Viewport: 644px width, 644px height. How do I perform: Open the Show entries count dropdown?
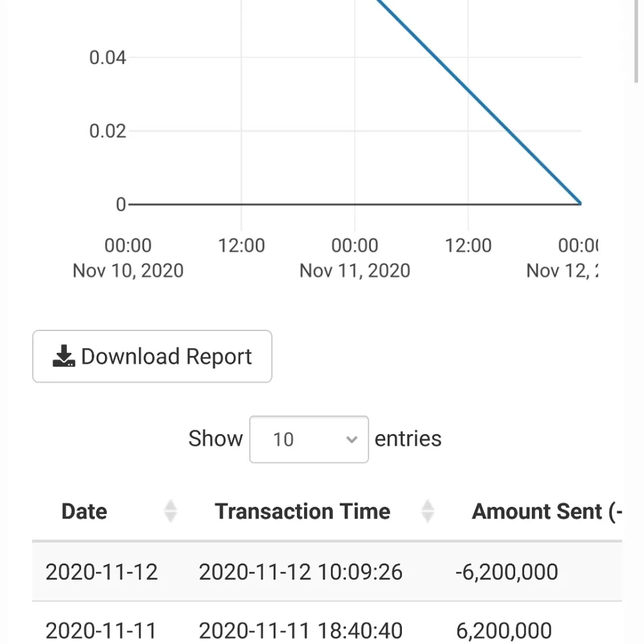pos(309,439)
